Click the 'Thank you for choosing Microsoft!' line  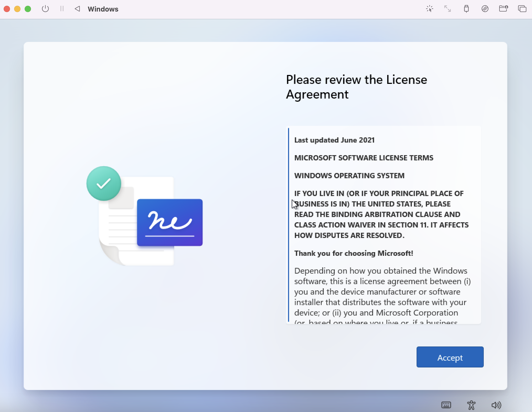tap(354, 253)
